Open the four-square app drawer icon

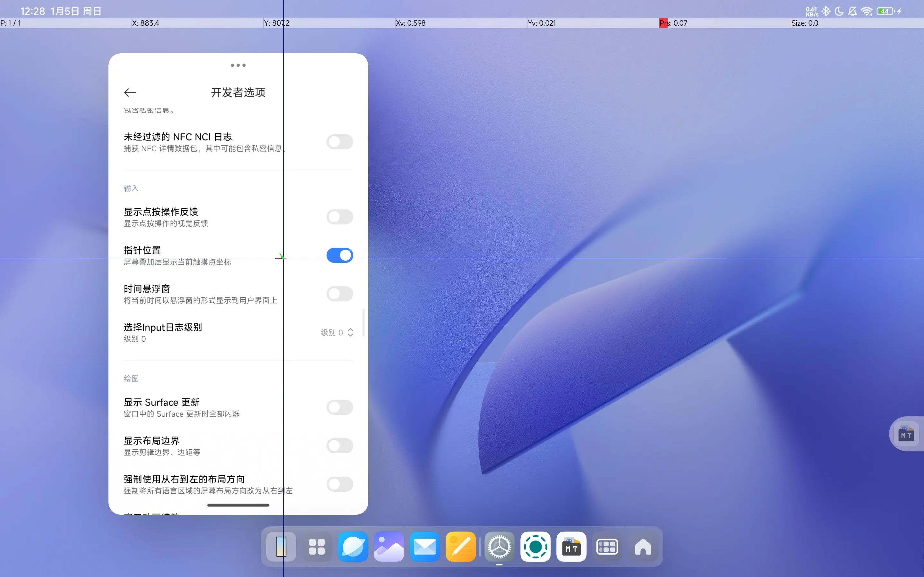click(317, 547)
